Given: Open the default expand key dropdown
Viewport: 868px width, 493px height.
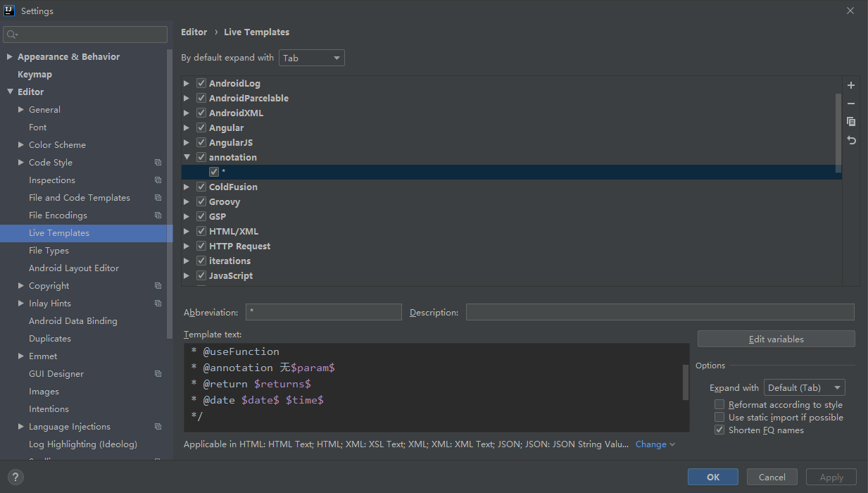Looking at the screenshot, I should tap(312, 58).
